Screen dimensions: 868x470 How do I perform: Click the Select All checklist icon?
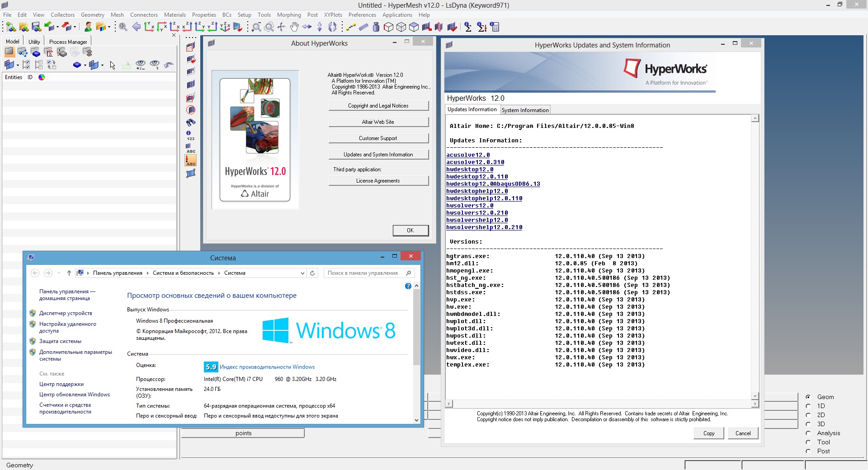click(26, 65)
